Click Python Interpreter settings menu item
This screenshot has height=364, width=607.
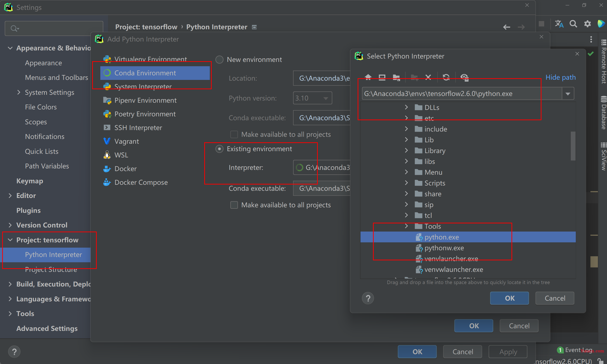pyautogui.click(x=53, y=254)
